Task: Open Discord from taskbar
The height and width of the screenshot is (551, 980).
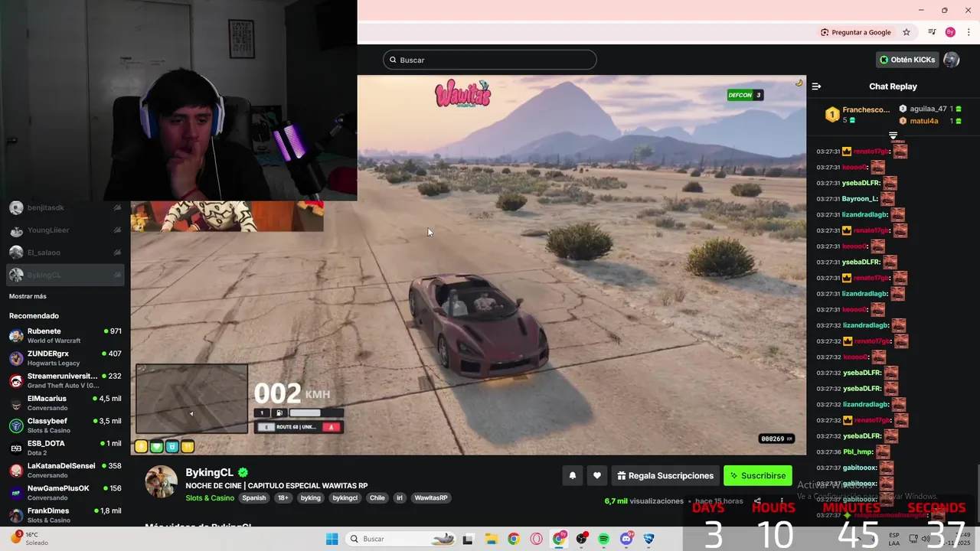Action: coord(627,539)
